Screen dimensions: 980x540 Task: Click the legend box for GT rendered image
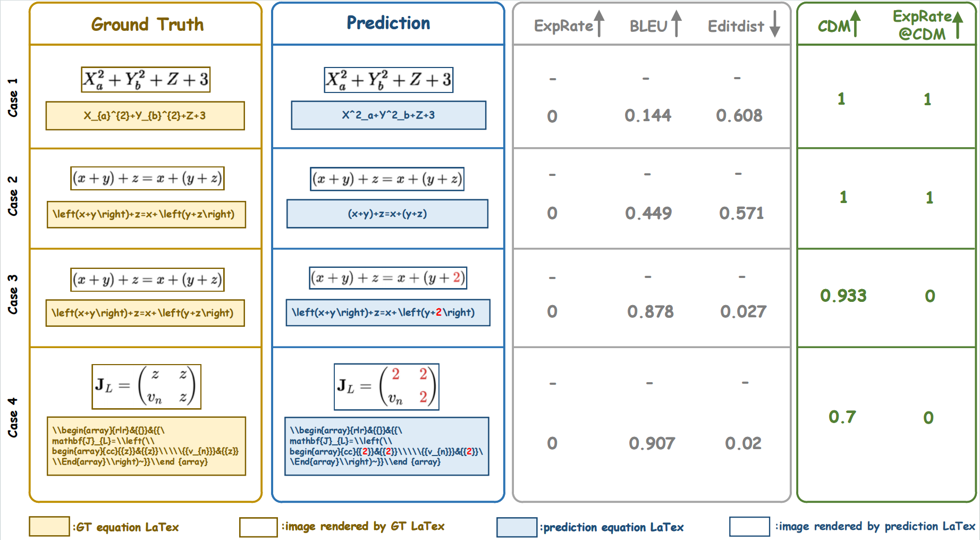coord(258,527)
